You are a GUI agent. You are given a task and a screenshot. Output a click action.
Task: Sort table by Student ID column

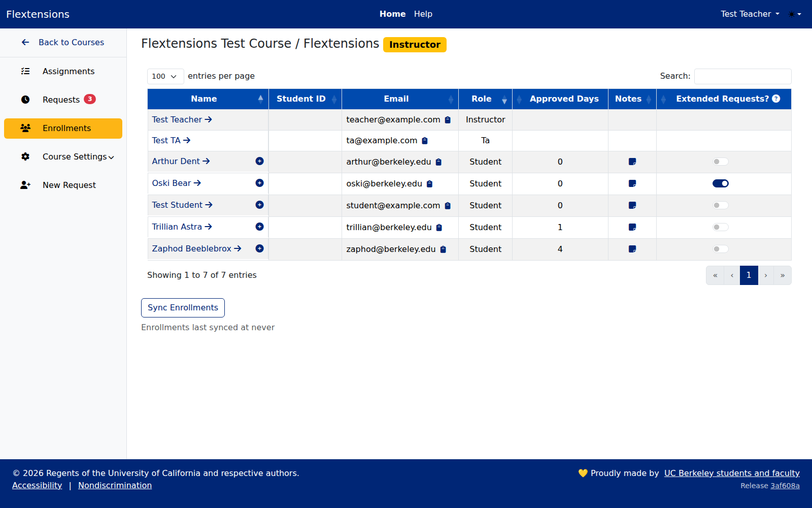click(x=305, y=99)
